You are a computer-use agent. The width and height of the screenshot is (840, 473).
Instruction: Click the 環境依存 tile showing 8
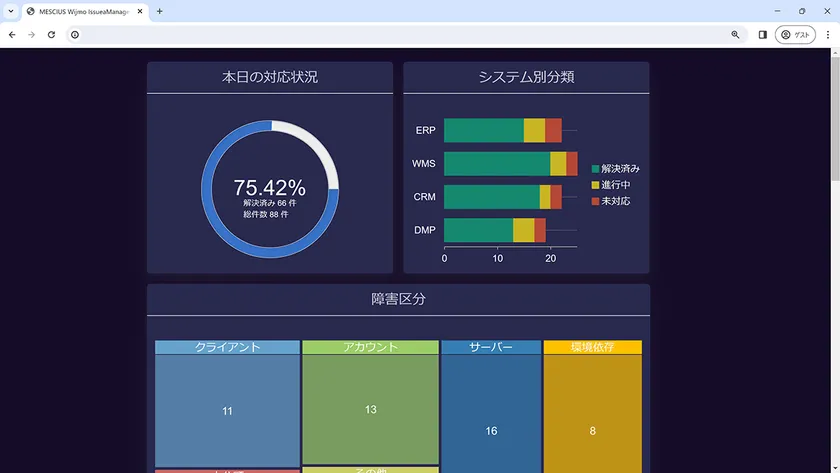[592, 414]
